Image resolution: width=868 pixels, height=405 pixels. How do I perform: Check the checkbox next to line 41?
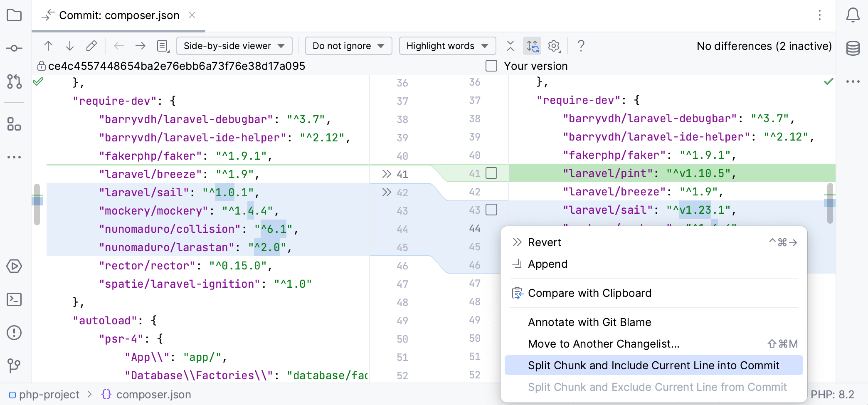click(x=491, y=174)
